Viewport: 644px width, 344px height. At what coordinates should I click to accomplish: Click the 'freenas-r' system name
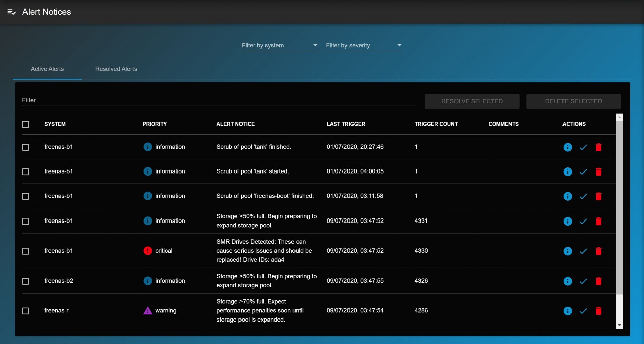[56, 311]
